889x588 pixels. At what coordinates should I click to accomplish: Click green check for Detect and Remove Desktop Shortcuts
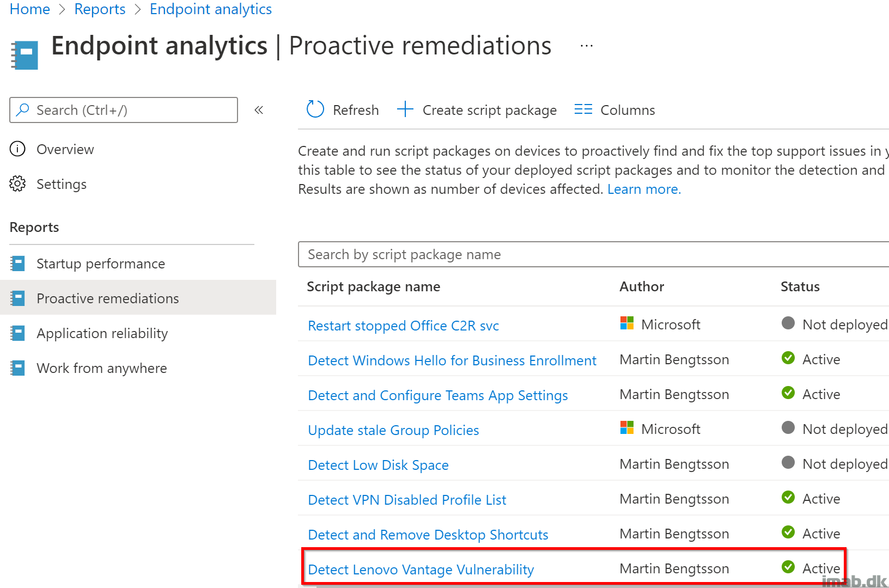pos(788,532)
